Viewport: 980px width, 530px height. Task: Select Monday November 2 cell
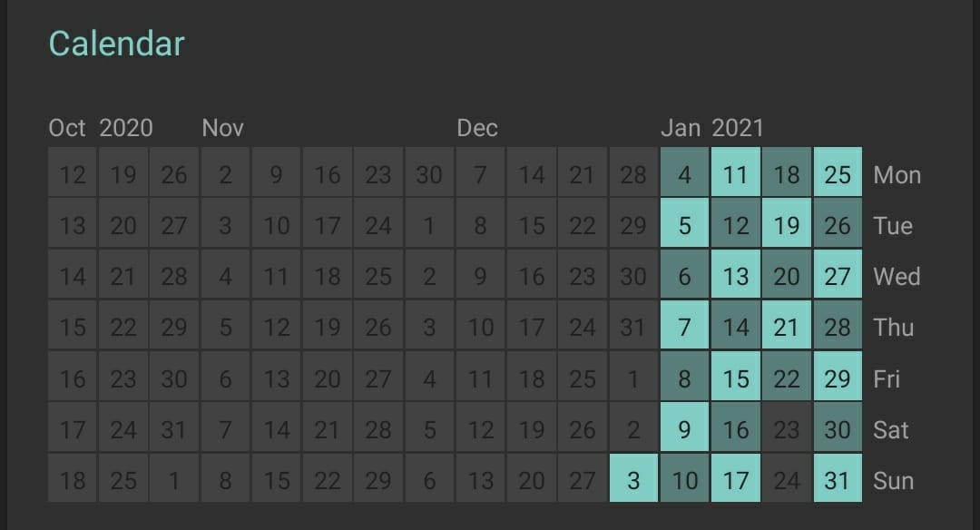(x=226, y=172)
